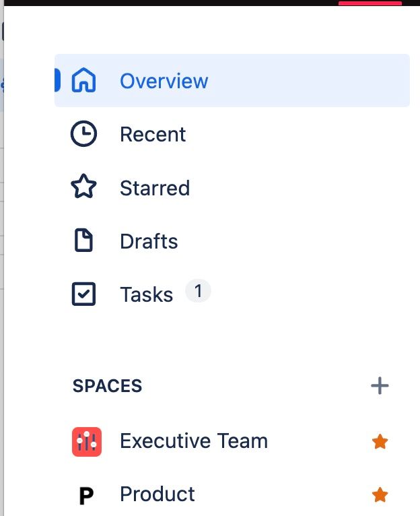The height and width of the screenshot is (516, 420).
Task: Unstar the Product space
Action: [x=380, y=494]
